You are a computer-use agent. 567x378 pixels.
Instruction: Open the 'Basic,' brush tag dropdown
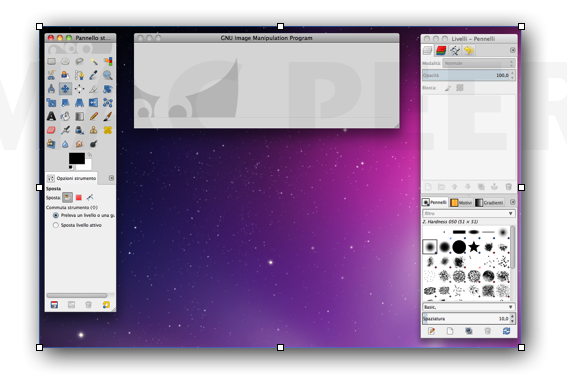pos(469,307)
